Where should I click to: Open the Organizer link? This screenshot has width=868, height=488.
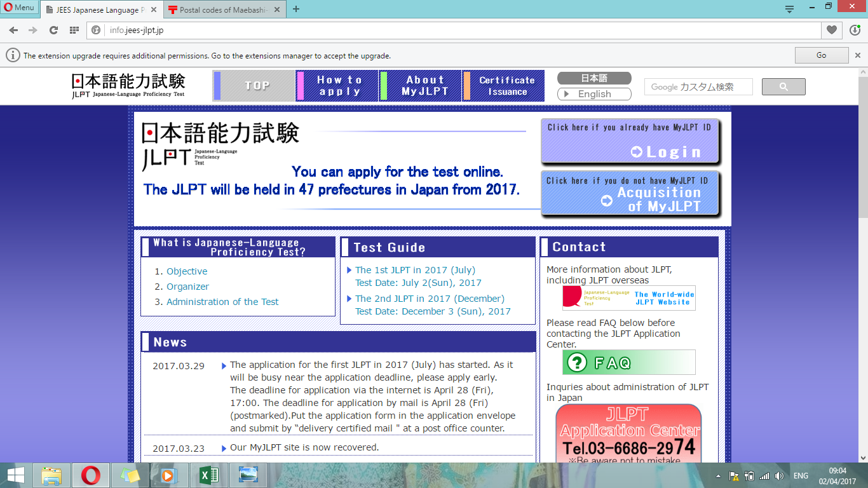[188, 287]
